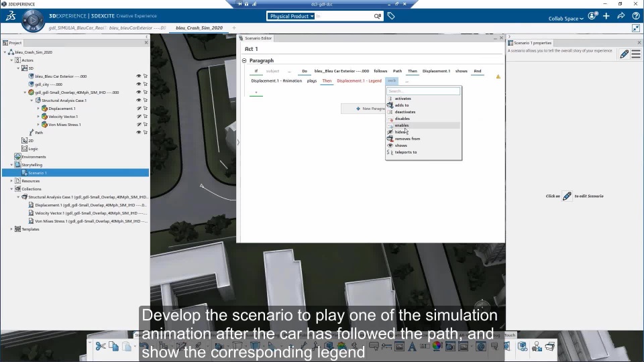644x362 pixels.
Task: Toggle visibility of bleu_Bleu Car Exterior
Action: click(138, 76)
